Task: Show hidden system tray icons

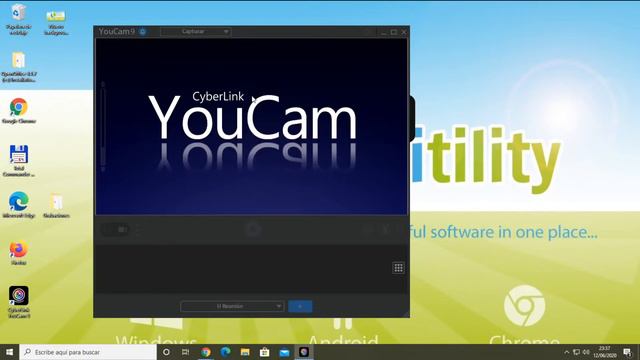Action: click(x=567, y=352)
